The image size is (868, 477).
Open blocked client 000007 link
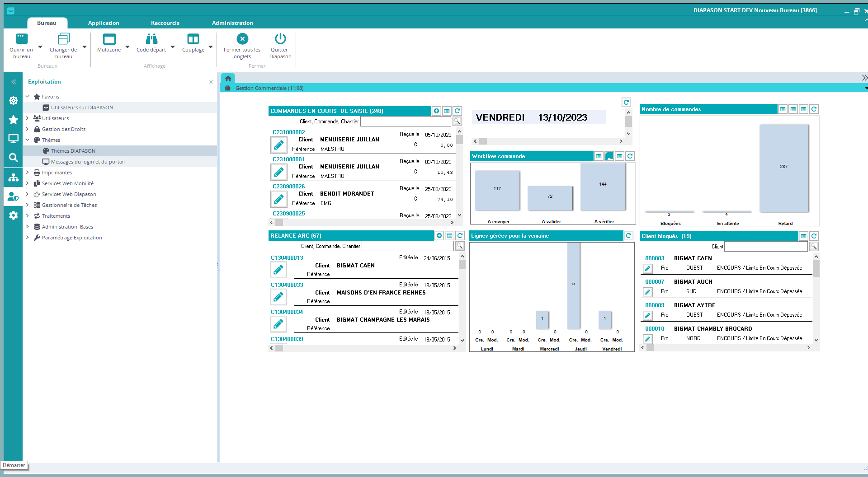click(x=655, y=282)
